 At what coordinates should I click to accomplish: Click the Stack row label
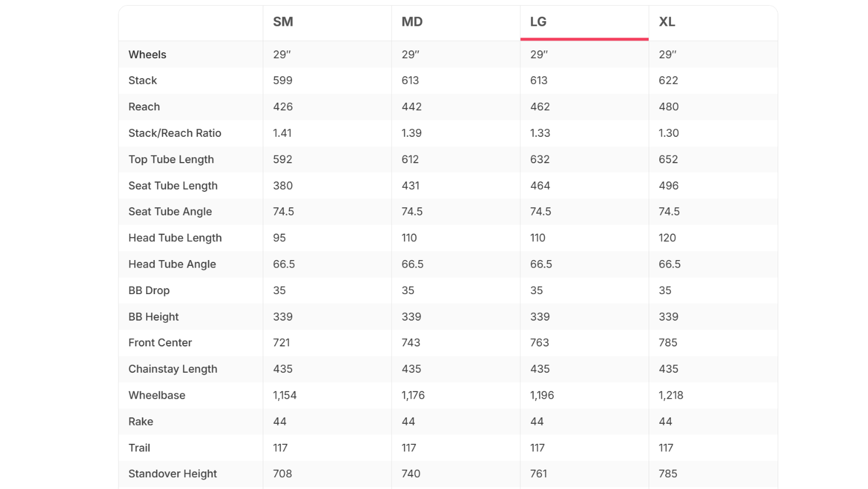143,80
